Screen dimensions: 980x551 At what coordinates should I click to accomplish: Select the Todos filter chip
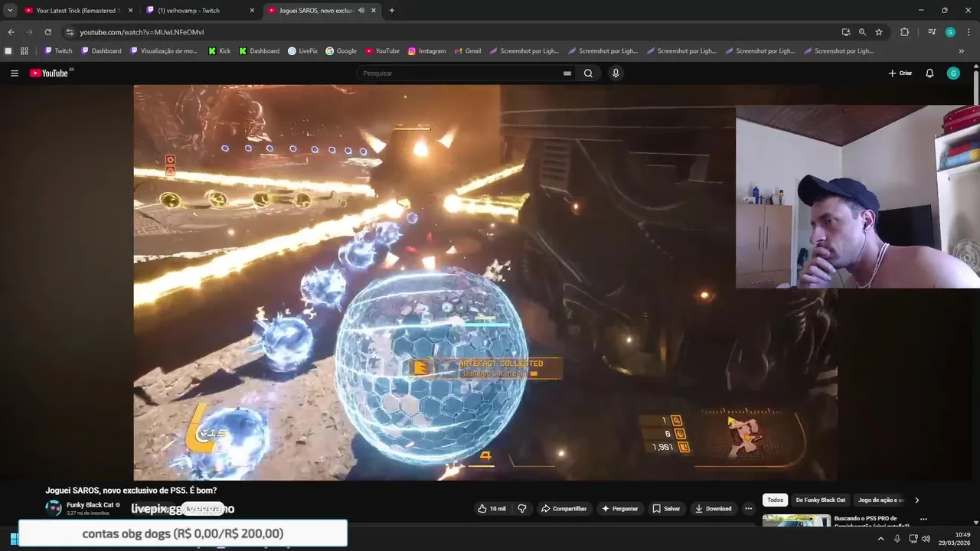tap(776, 500)
